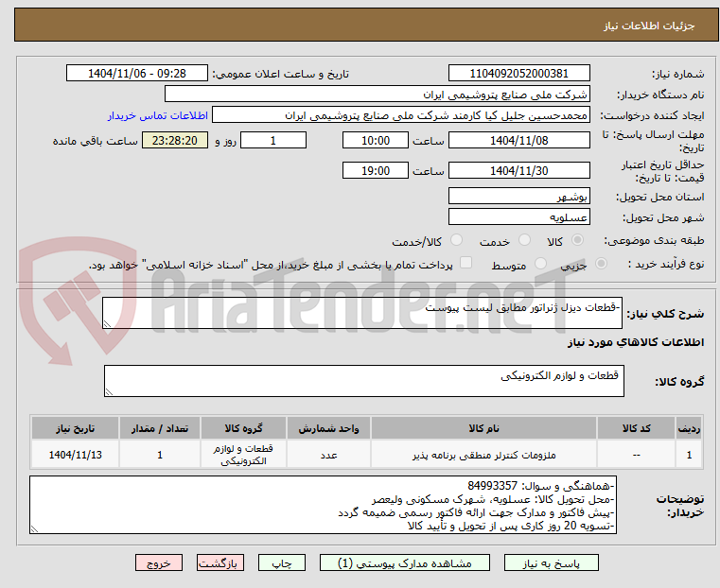
Task: Select the جزیی purchase type radio
Action: pyautogui.click(x=601, y=263)
